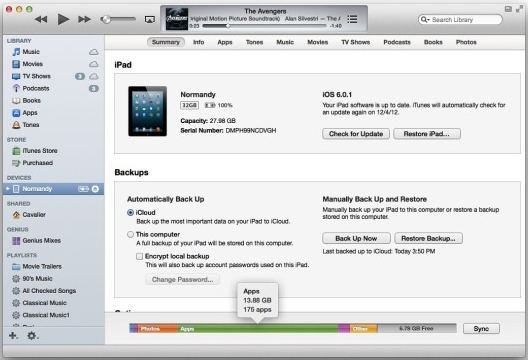
Task: Click The Avengers album artwork thumbnail
Action: click(177, 19)
